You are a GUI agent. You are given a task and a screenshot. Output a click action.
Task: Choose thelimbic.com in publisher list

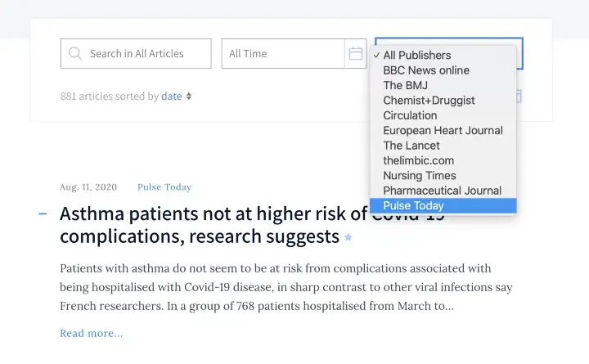(443, 160)
